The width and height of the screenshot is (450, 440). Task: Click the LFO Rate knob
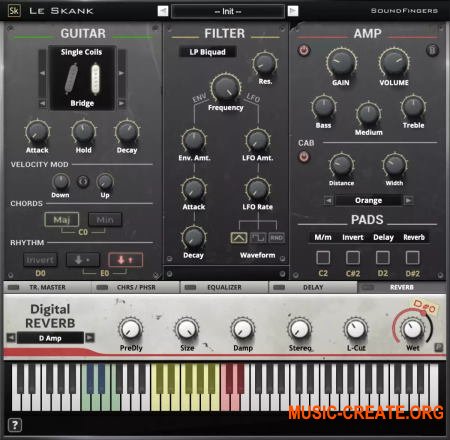click(x=258, y=189)
